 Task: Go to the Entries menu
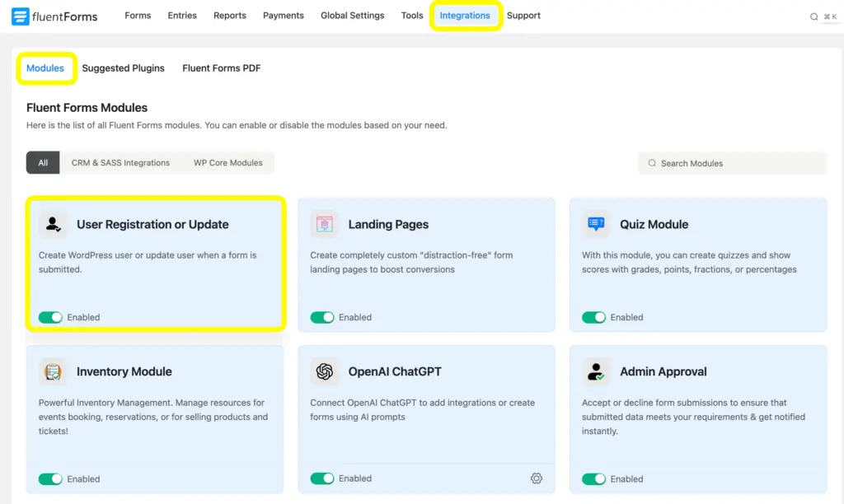pyautogui.click(x=182, y=16)
